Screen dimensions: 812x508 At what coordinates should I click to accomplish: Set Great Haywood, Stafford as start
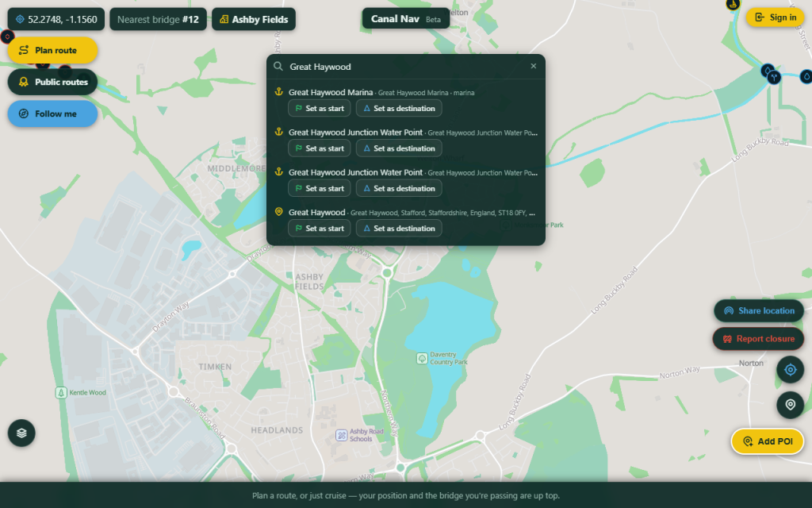(x=320, y=228)
